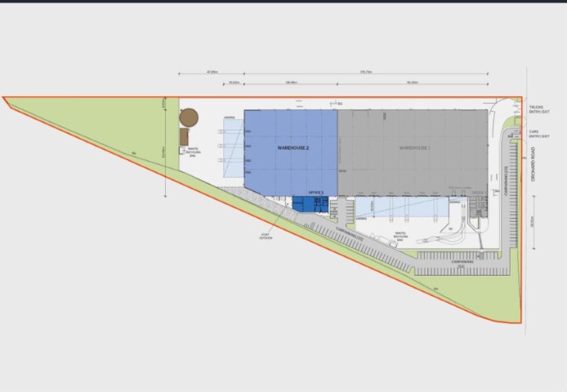This screenshot has width=567, height=392.
Task: Click the blue Warehouse 2 building
Action: click(x=290, y=151)
